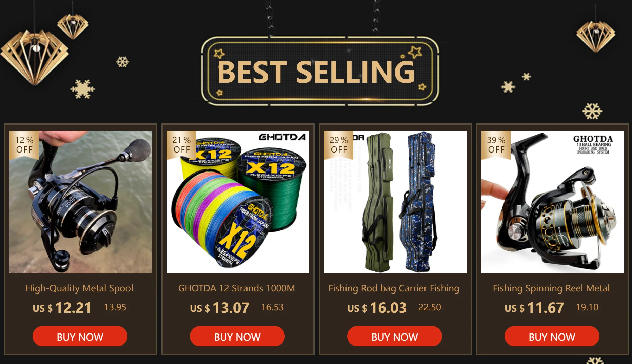Click the BEST SELLING banner sign
Screen dimensions: 632x364
pos(320,71)
